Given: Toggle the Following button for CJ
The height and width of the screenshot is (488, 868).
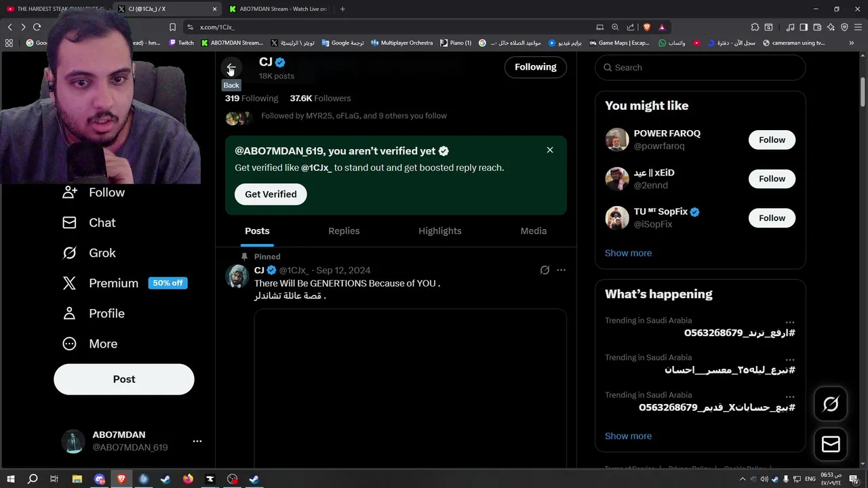Looking at the screenshot, I should click(536, 67).
